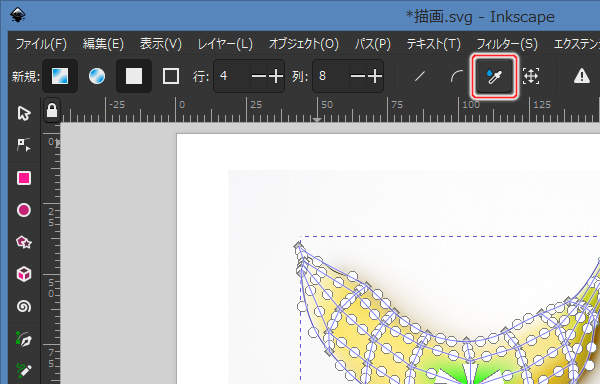Select the 3D Box tool

click(24, 274)
